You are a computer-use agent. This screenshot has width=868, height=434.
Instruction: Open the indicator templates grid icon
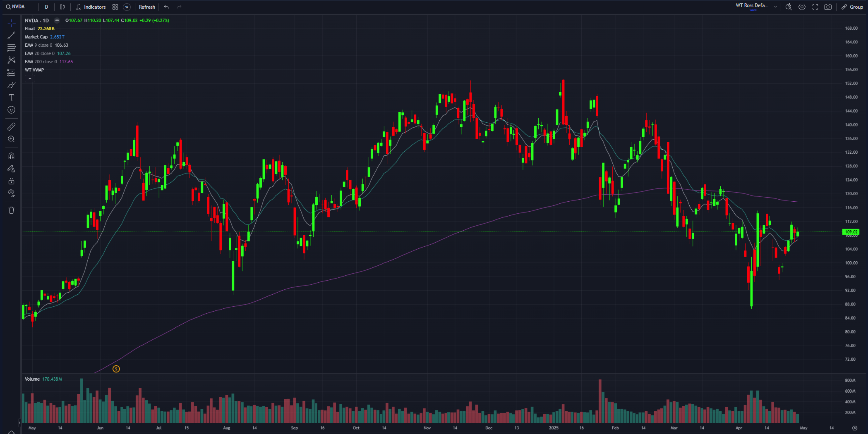(115, 7)
